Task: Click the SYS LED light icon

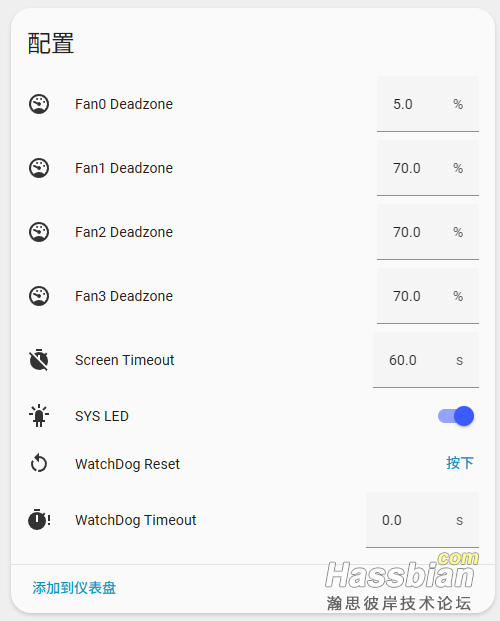Action: point(39,416)
